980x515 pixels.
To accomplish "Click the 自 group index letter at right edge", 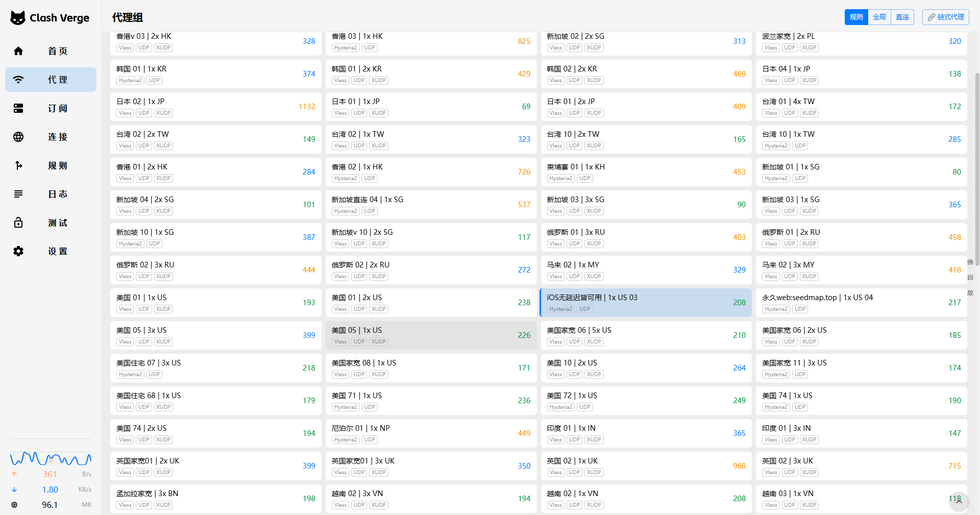I will pos(970,278).
